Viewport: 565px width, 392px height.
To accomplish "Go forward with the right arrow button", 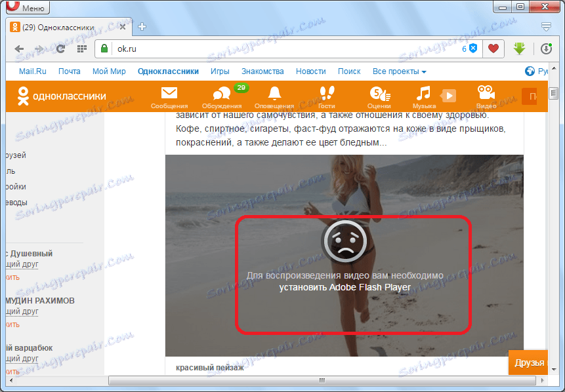I will [x=39, y=49].
